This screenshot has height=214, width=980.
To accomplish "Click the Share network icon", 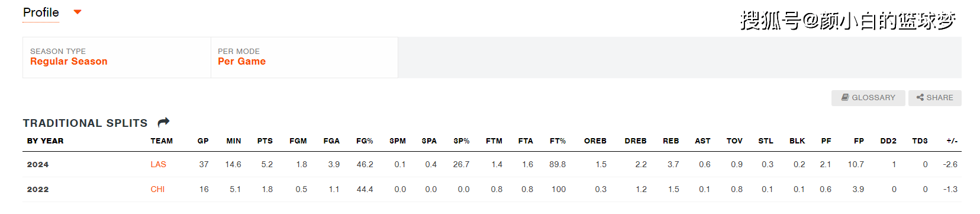I will click(920, 98).
